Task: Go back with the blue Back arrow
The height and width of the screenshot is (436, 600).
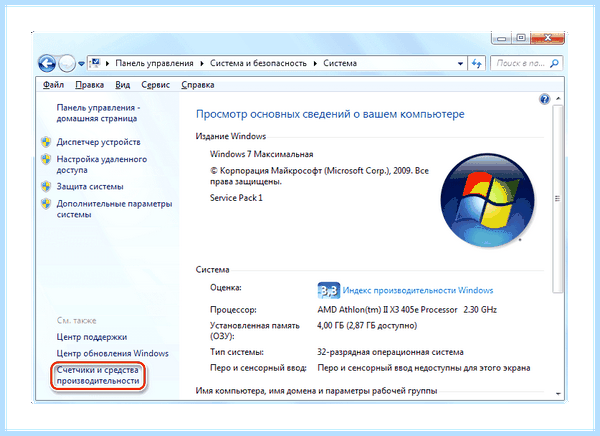Action: tap(47, 63)
